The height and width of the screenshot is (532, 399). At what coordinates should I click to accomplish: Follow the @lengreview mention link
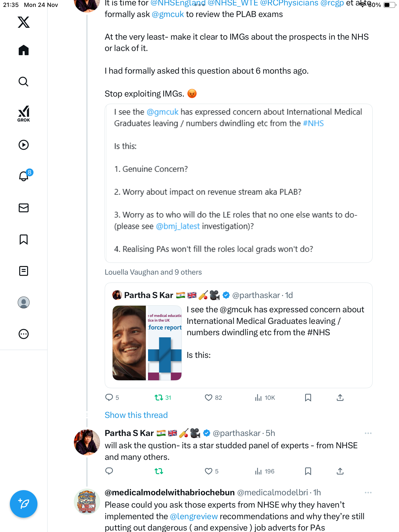(x=194, y=516)
